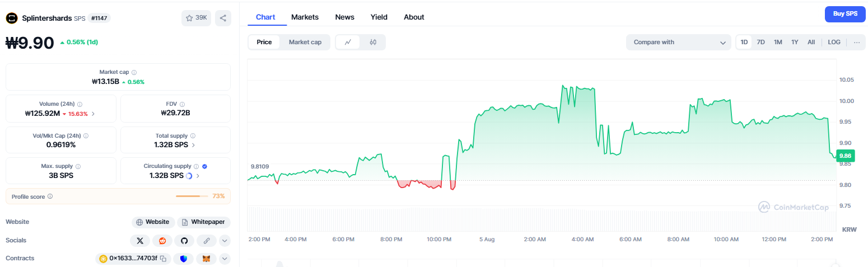Screen dimensions: 868x267
Task: Open the GitHub social link
Action: pyautogui.click(x=184, y=241)
